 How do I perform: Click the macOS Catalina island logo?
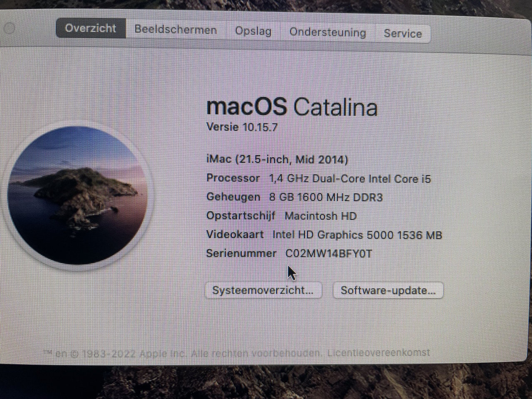pyautogui.click(x=78, y=196)
